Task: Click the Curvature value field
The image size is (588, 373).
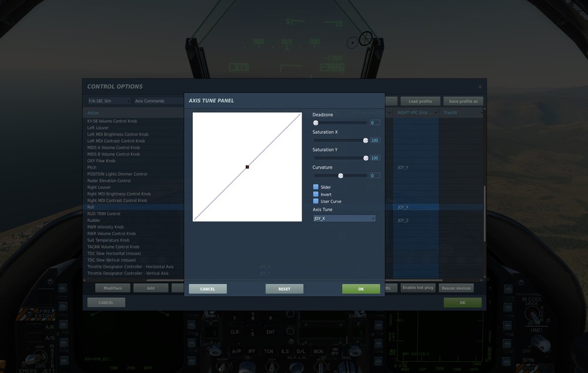Action: (x=375, y=176)
